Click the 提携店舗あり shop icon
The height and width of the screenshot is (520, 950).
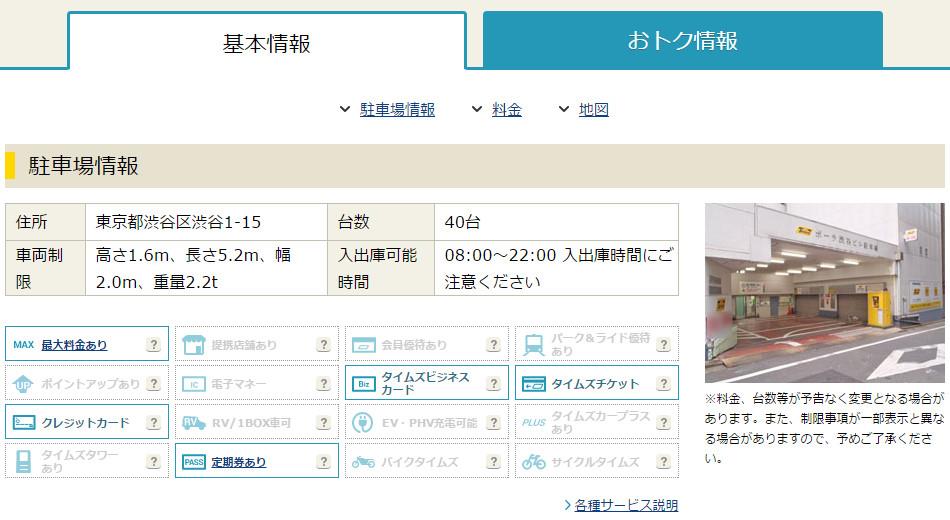(194, 345)
